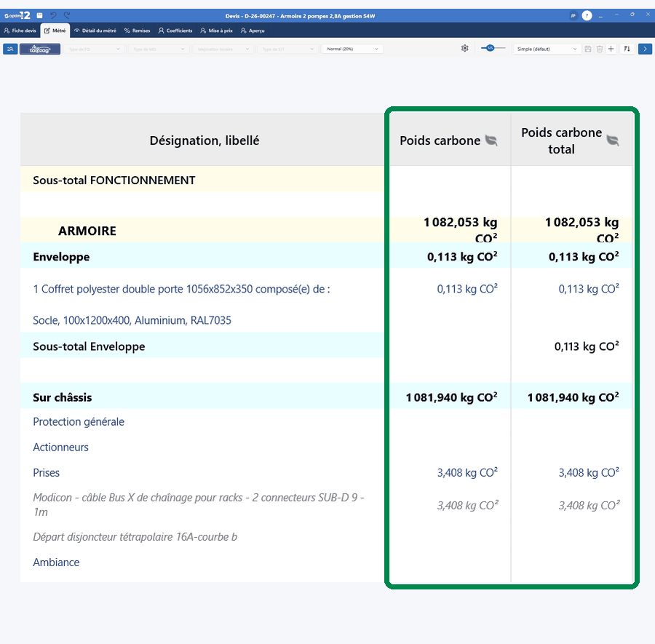Redo the last undone action
The height and width of the screenshot is (644, 655).
pyautogui.click(x=67, y=15)
